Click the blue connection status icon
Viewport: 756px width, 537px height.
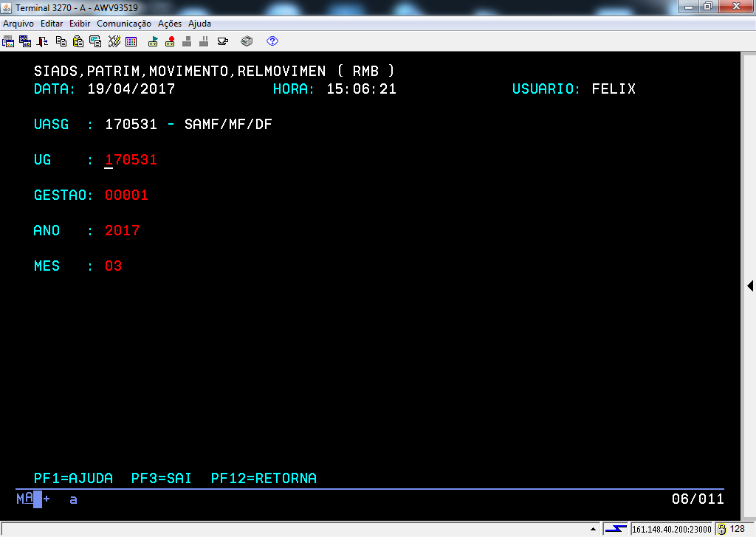click(x=616, y=529)
